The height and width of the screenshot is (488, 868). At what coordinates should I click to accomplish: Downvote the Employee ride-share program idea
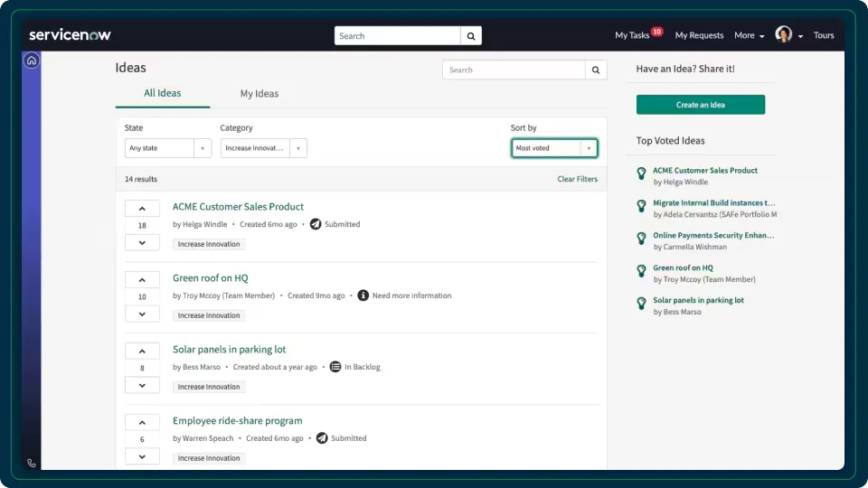tap(142, 456)
